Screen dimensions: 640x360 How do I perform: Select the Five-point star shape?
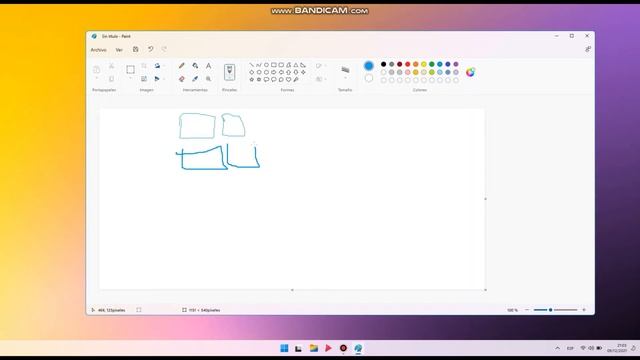click(251, 79)
